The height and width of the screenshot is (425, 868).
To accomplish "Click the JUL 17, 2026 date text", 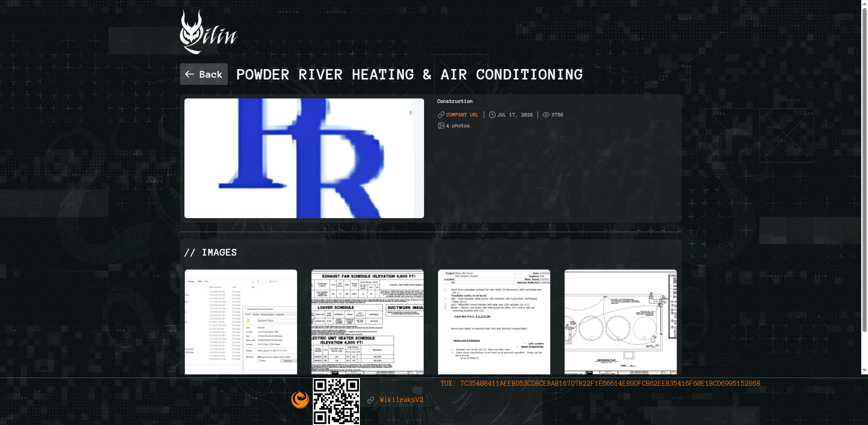I will pyautogui.click(x=515, y=115).
